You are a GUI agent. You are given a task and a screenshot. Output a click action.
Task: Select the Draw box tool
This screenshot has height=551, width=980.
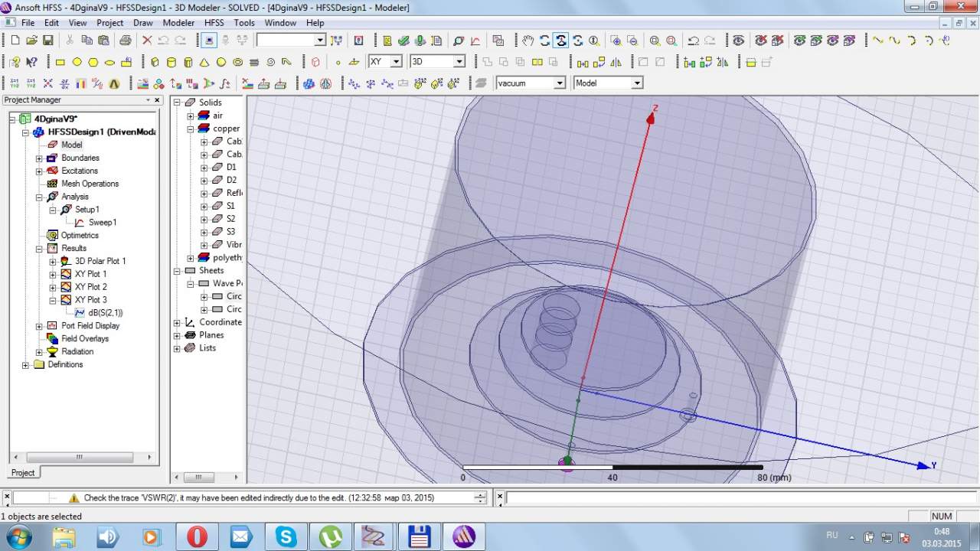(155, 62)
